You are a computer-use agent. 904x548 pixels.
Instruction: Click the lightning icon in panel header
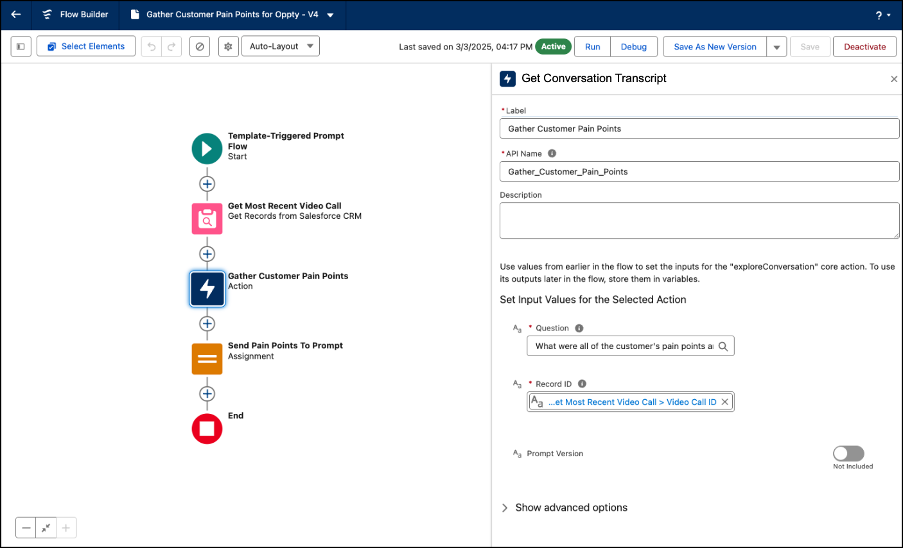pos(507,79)
